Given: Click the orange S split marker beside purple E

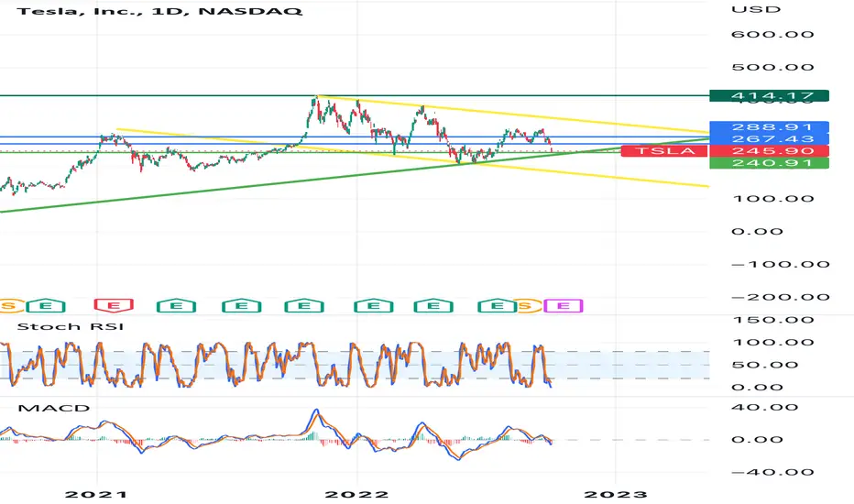Looking at the screenshot, I should 526,306.
